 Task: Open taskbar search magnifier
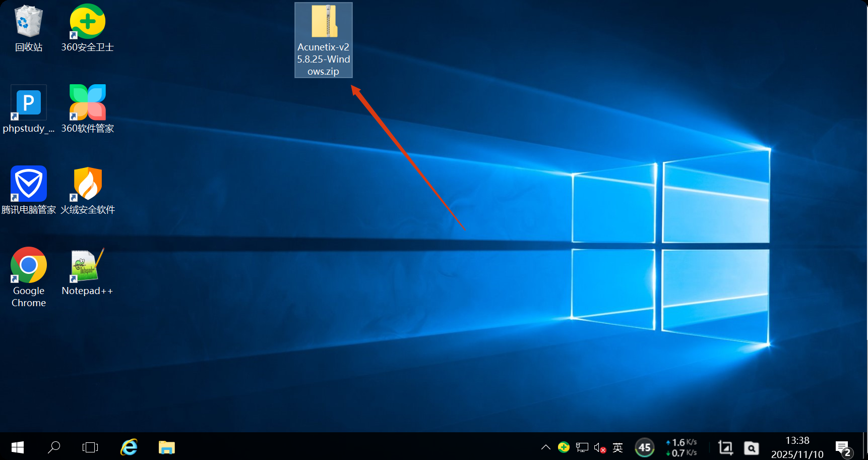pos(54,447)
